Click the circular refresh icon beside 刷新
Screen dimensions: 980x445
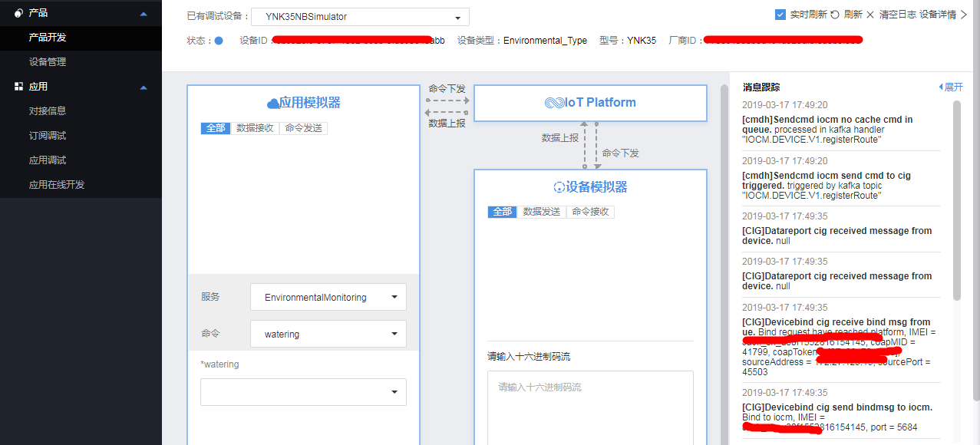tap(835, 15)
